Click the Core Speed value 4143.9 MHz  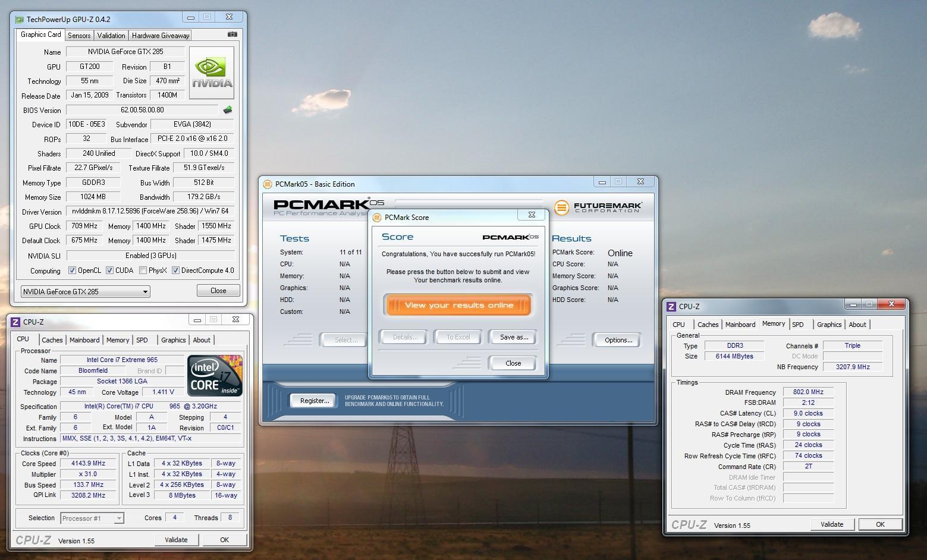click(x=88, y=464)
